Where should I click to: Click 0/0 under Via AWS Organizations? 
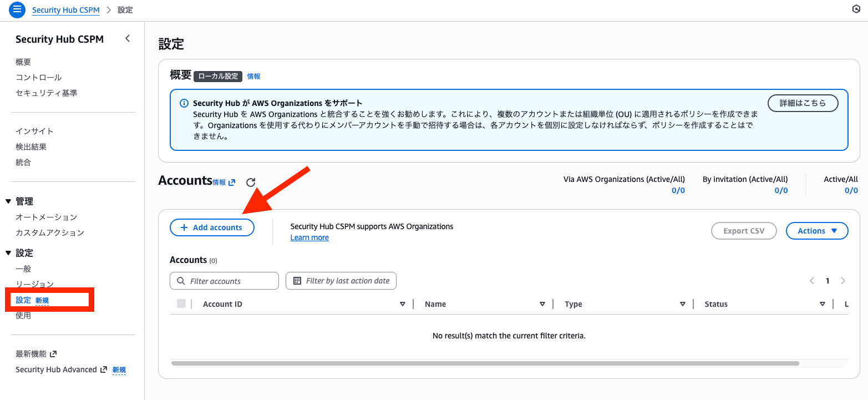[x=678, y=190]
